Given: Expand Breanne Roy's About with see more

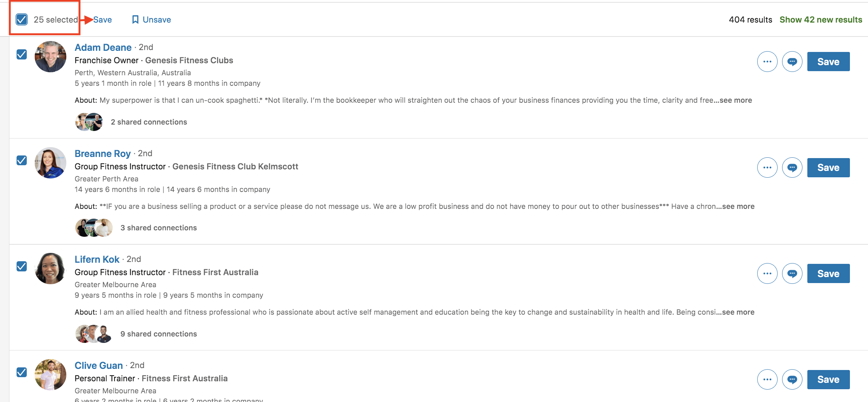Looking at the screenshot, I should pos(738,206).
